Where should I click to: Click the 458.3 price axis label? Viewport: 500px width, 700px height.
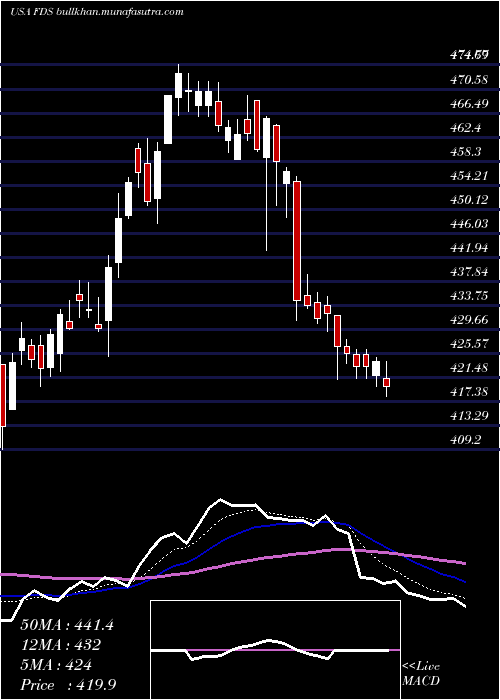[467, 152]
